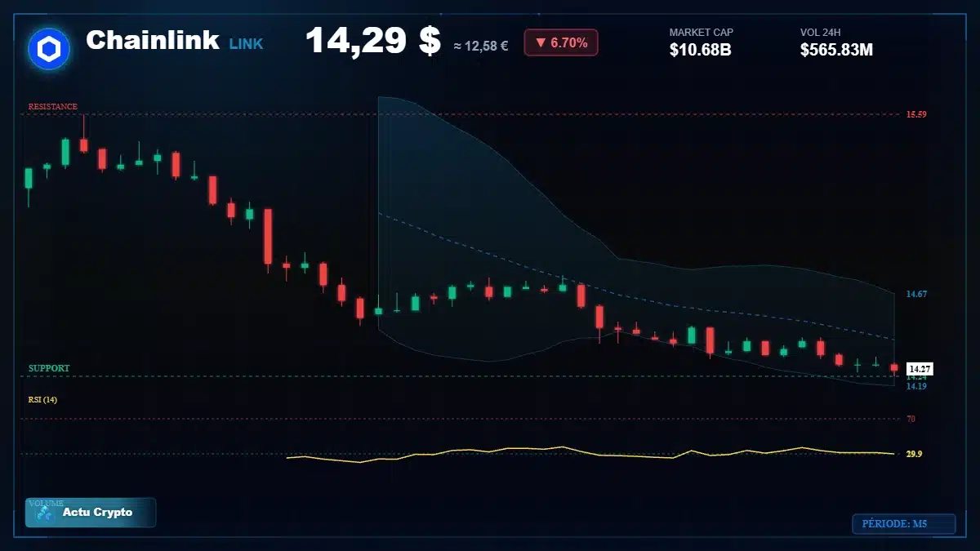Click the 14.67 upper band price label
This screenshot has width=980, height=551.
click(916, 294)
